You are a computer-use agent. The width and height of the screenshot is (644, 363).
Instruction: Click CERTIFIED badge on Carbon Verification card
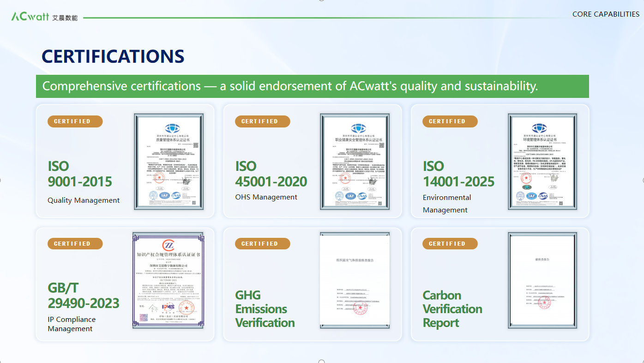pos(450,244)
